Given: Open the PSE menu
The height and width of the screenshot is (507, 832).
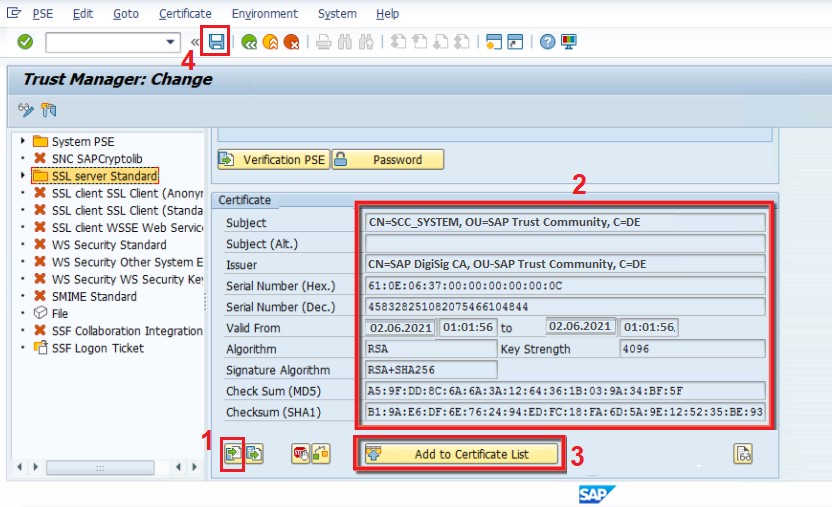Looking at the screenshot, I should point(43,14).
